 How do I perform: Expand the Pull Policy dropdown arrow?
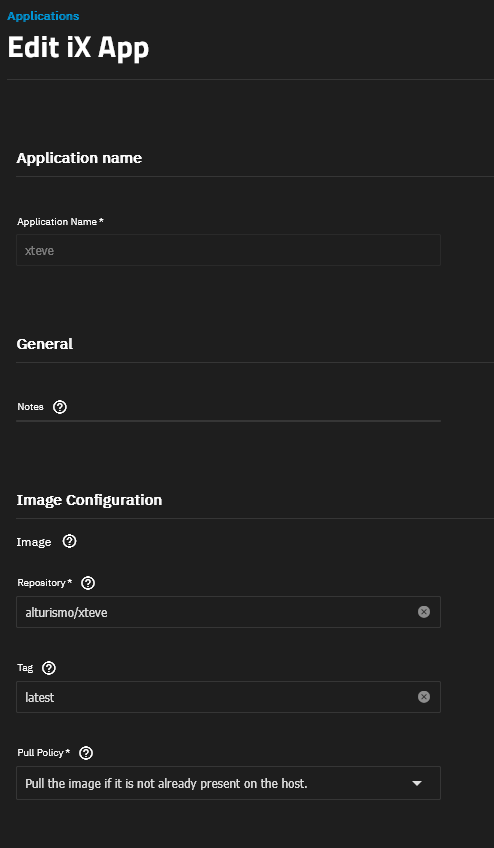[x=417, y=783]
